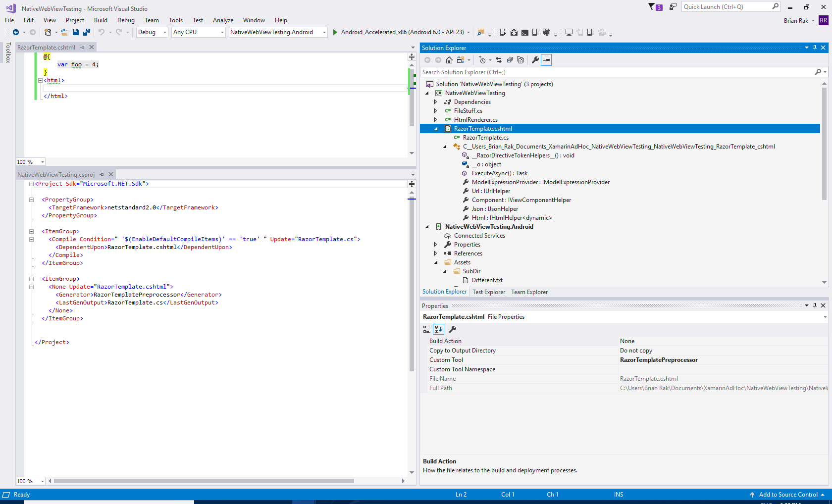Image resolution: width=832 pixels, height=504 pixels.
Task: Click the Save All toolbar icon
Action: point(87,32)
